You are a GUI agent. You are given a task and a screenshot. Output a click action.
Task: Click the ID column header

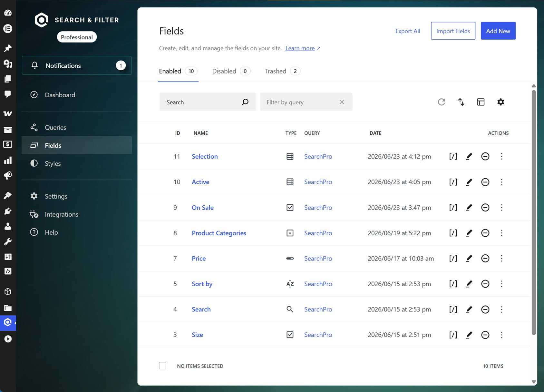(178, 133)
